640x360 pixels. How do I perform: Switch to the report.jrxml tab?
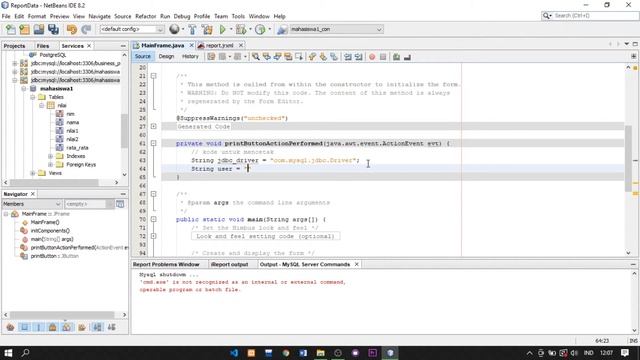219,45
